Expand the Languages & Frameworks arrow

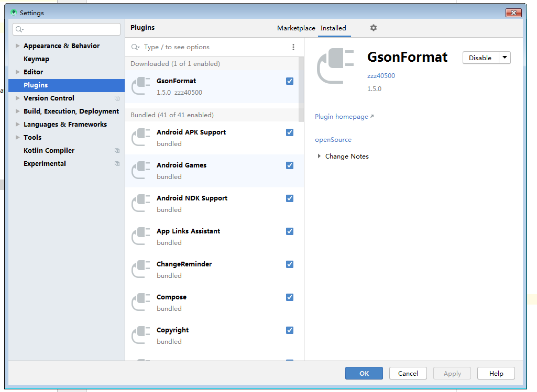tap(17, 124)
